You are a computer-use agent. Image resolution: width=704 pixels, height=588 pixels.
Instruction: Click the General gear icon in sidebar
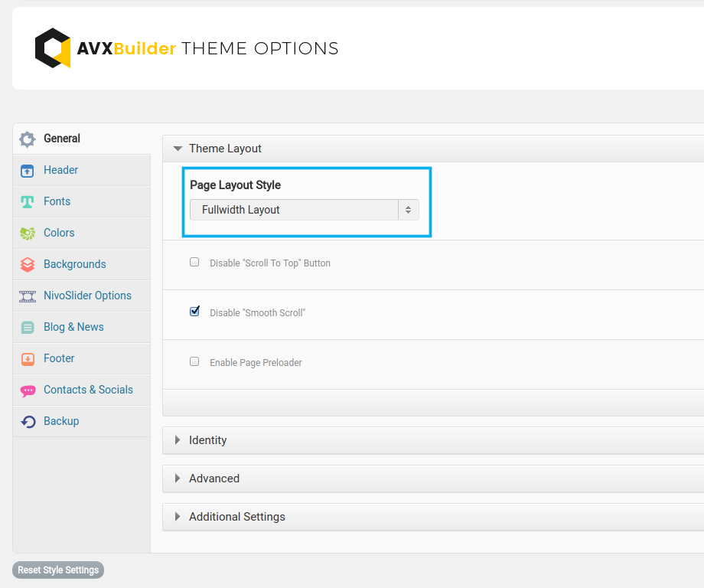click(28, 139)
